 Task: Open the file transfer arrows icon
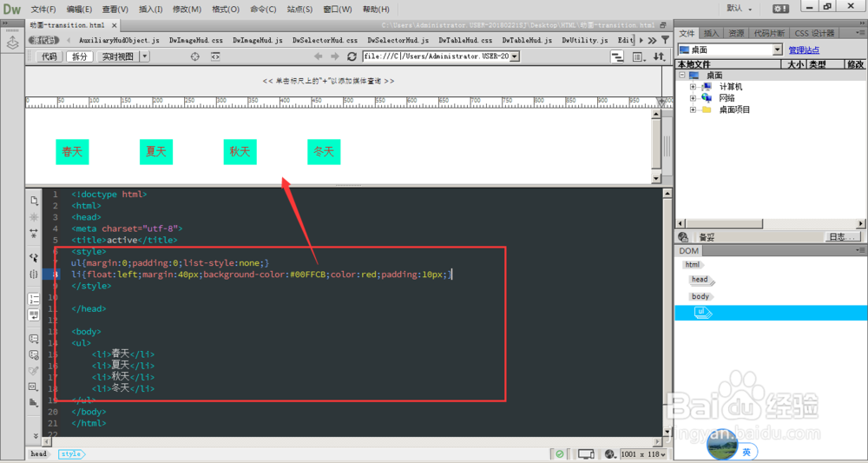point(659,56)
